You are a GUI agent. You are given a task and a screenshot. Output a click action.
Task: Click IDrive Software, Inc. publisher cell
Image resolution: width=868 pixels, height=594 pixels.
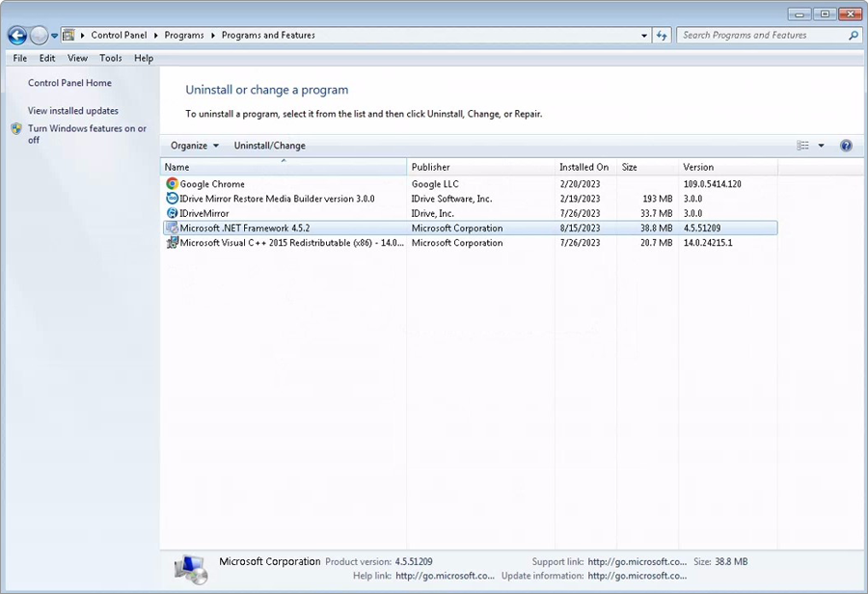click(x=451, y=199)
